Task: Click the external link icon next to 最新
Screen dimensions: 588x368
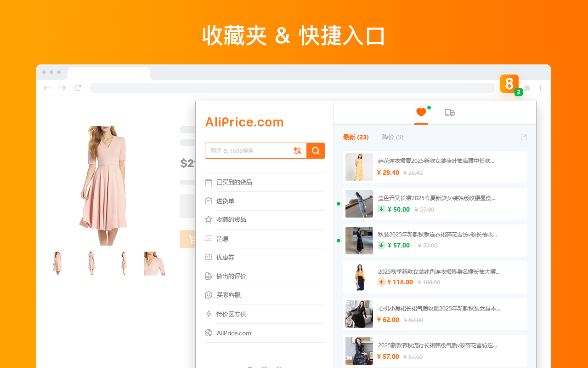Action: tap(523, 137)
